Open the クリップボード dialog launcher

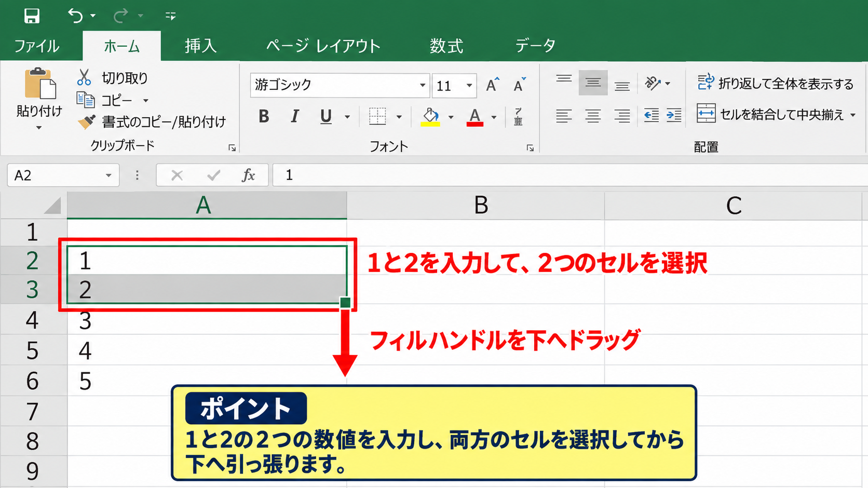232,148
